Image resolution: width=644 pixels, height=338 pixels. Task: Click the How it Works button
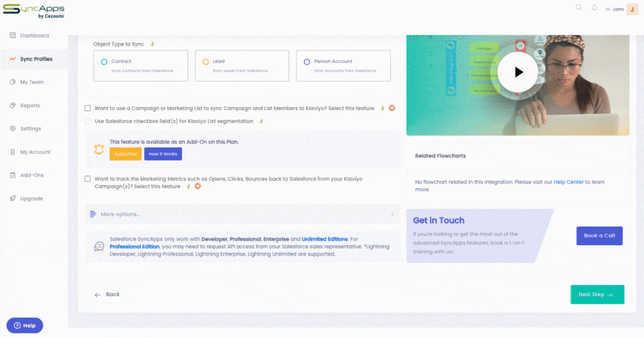(x=163, y=154)
